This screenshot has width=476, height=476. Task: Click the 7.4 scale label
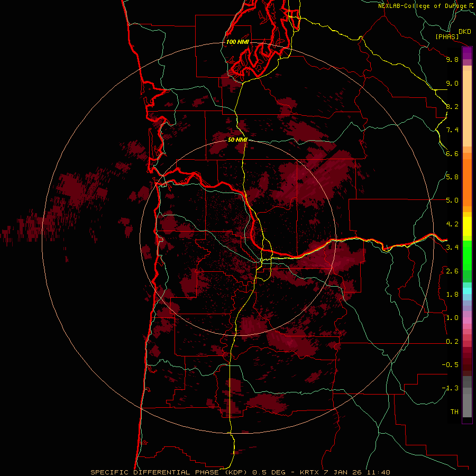pos(452,130)
